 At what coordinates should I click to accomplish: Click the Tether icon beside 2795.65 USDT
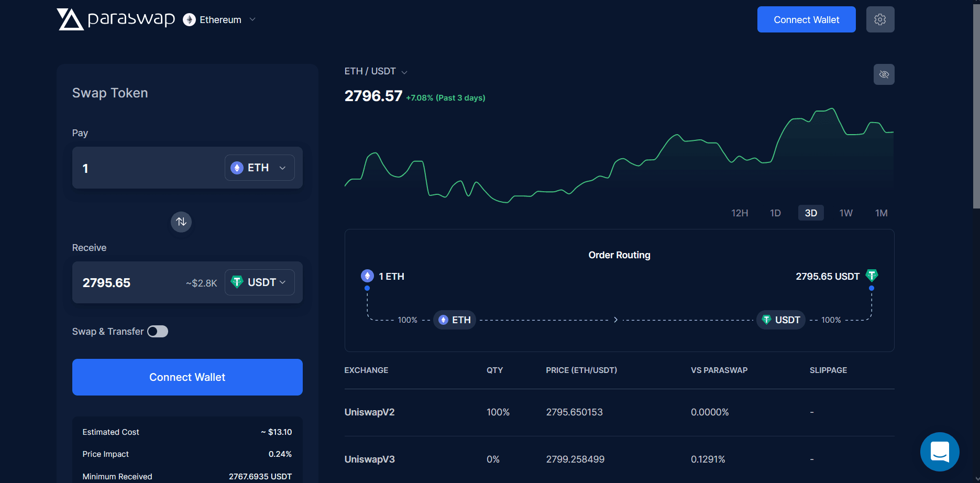tap(872, 276)
